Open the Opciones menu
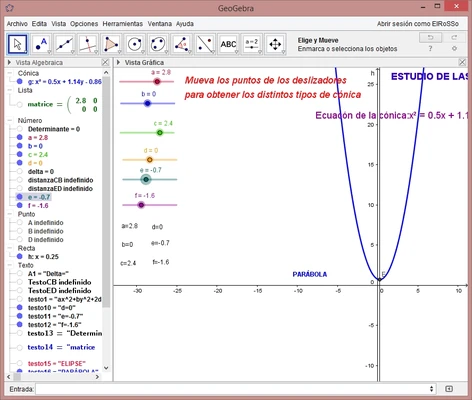 [x=84, y=24]
